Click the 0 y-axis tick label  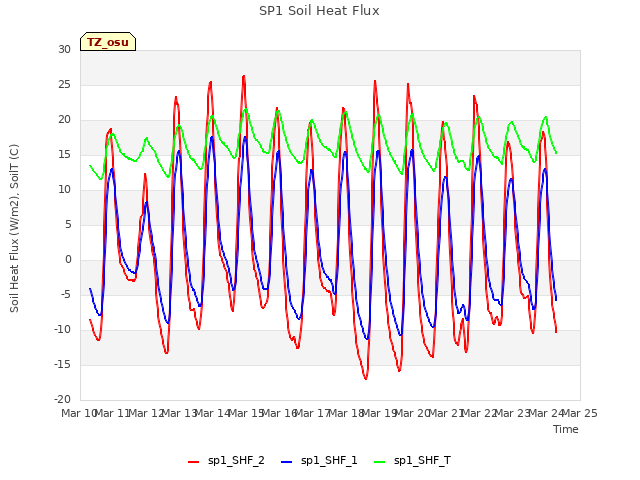click(x=68, y=260)
